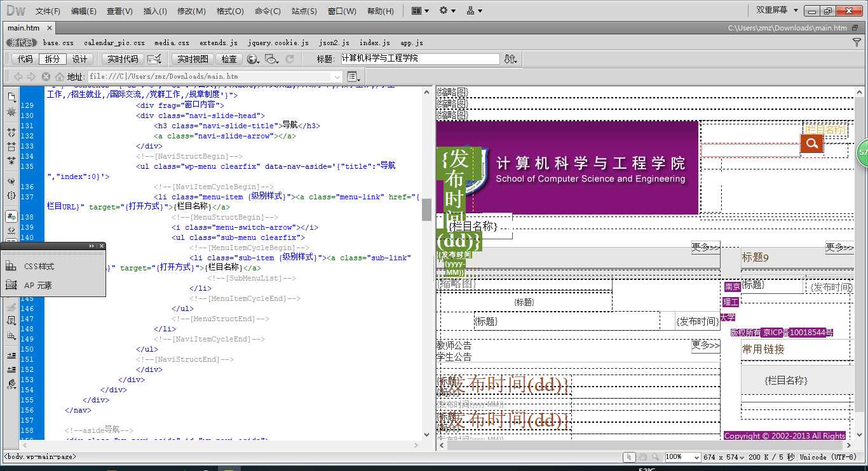Toggle the Line Numbers icon

11,216
